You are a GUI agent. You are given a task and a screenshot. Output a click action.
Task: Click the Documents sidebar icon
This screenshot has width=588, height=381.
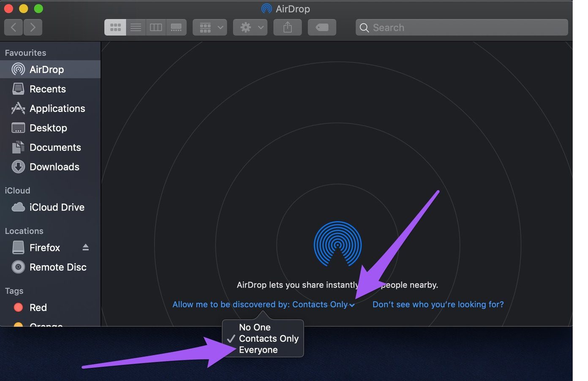pos(18,147)
